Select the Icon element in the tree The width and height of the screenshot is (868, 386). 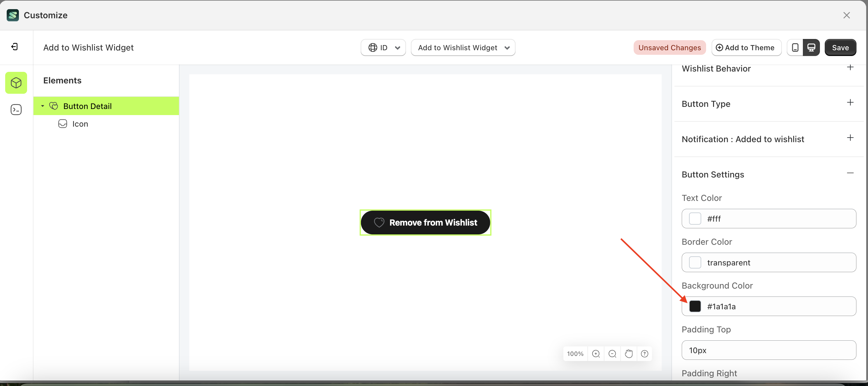81,123
